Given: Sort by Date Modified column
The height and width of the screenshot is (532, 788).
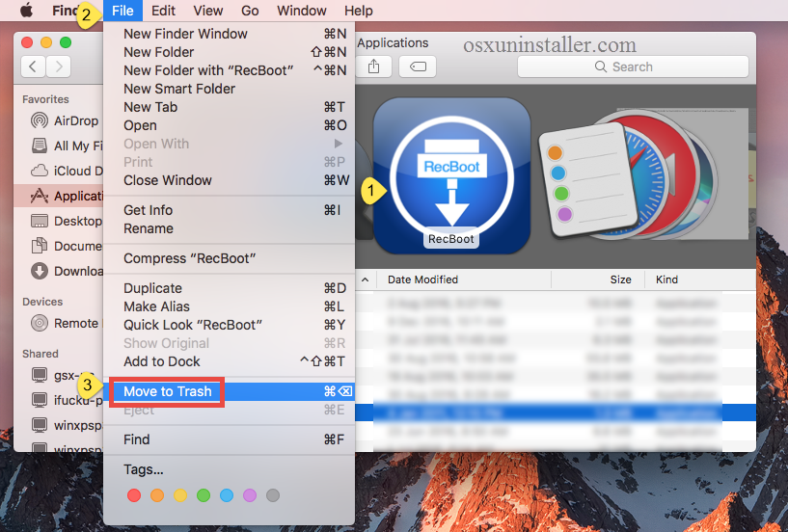Looking at the screenshot, I should [462, 279].
